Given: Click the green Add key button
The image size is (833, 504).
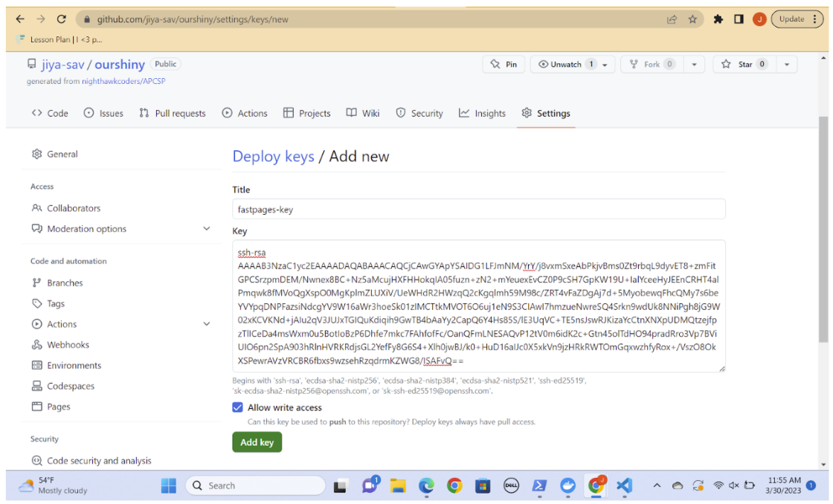Looking at the screenshot, I should [257, 442].
